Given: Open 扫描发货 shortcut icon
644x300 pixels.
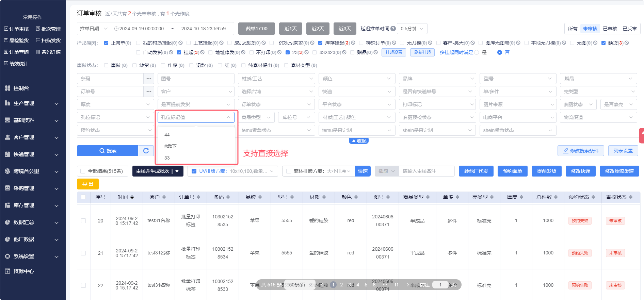Looking at the screenshot, I should coord(38,40).
